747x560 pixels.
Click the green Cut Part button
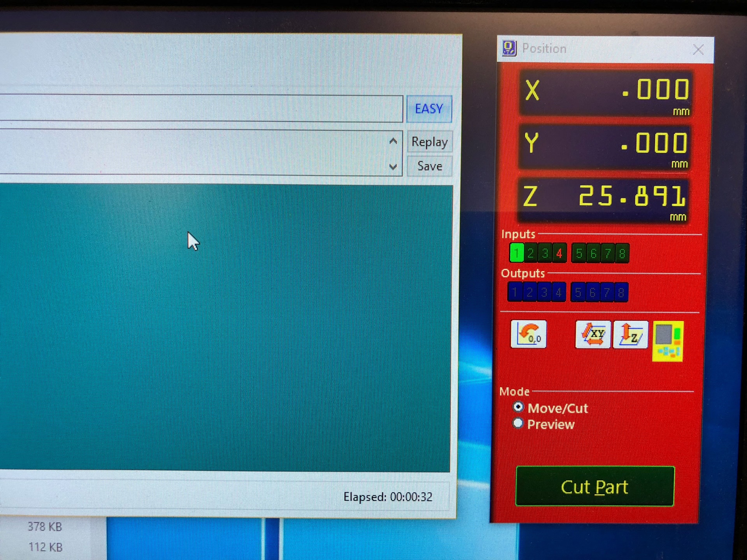[x=595, y=486]
